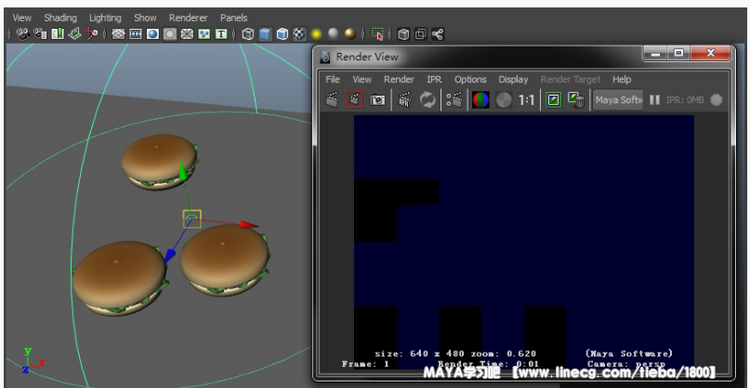The height and width of the screenshot is (388, 750).
Task: Click the red X-axis arrow of the manipulator
Action: [x=249, y=224]
